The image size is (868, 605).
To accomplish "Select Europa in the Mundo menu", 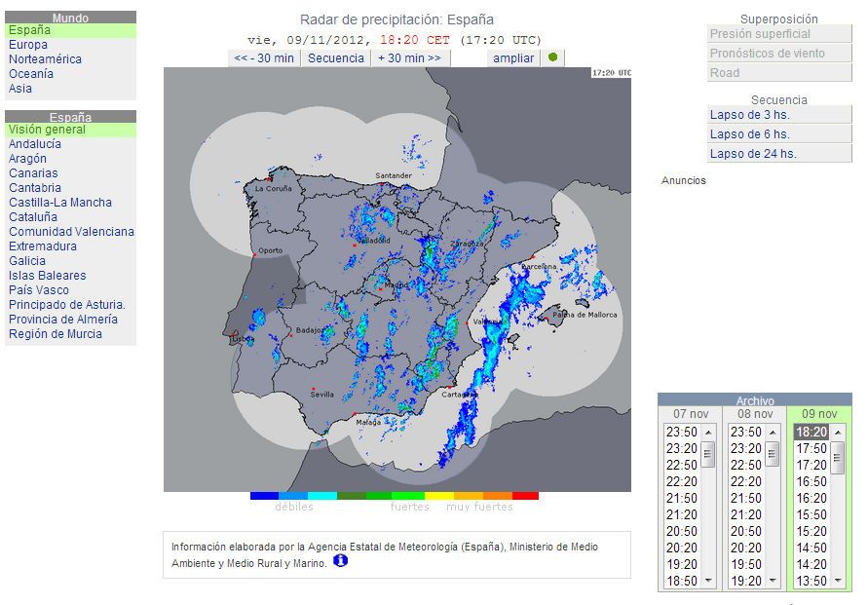I will click(x=29, y=44).
